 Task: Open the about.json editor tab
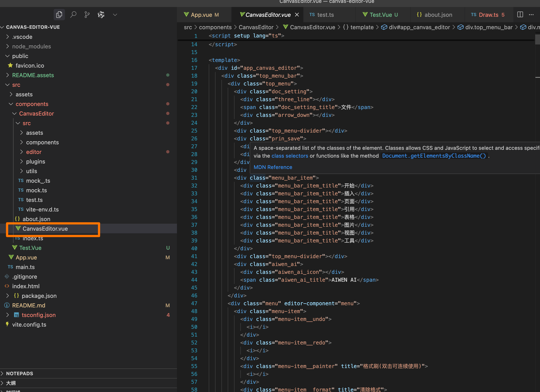435,15
